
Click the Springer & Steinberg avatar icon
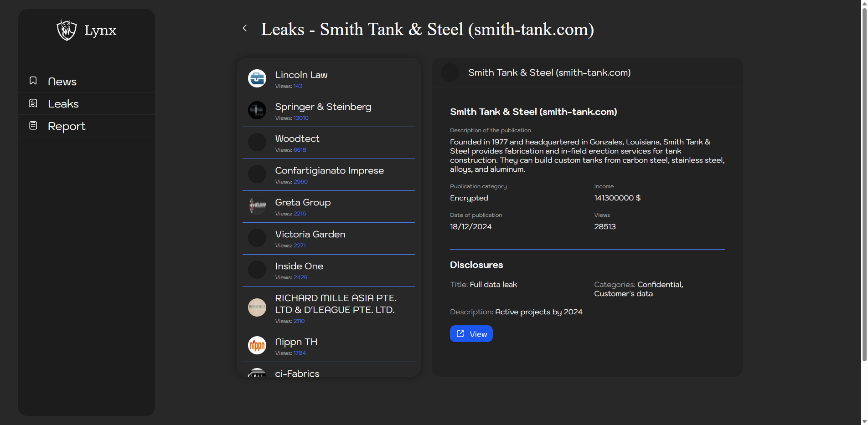(x=257, y=110)
